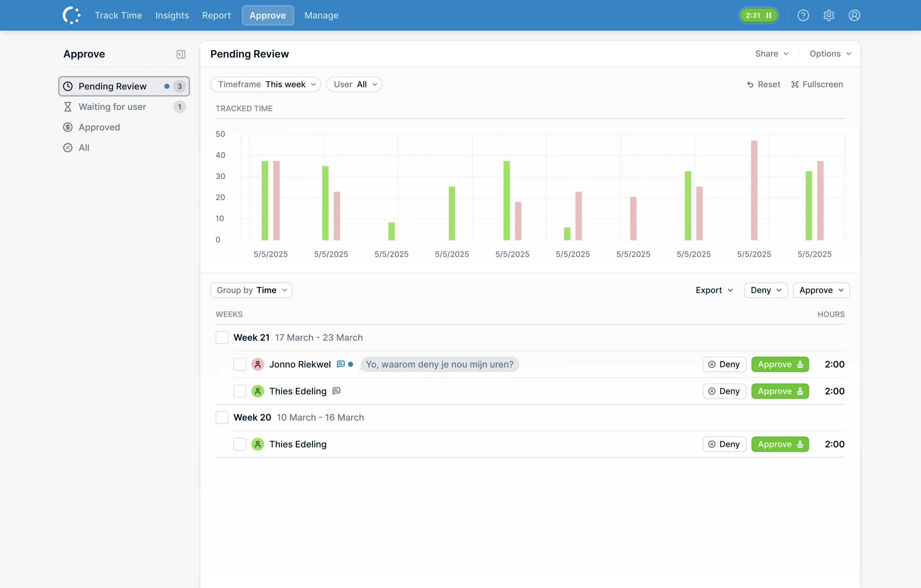Viewport: 921px width, 588px height.
Task: Open the User All filter dropdown
Action: click(x=354, y=84)
